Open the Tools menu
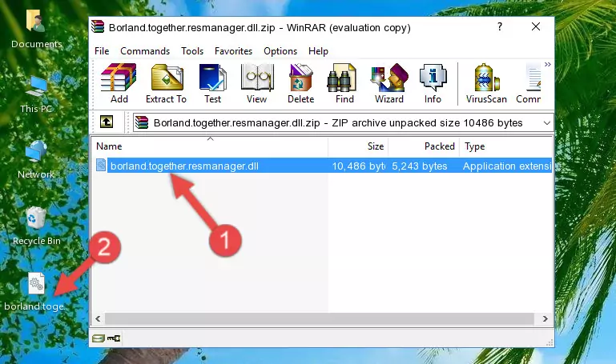Image resolution: width=616 pixels, height=364 pixels. pyautogui.click(x=192, y=51)
